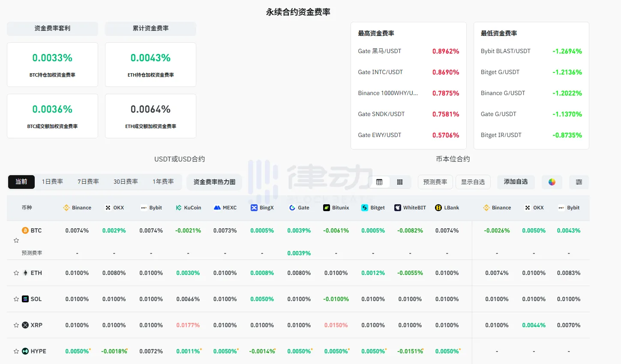The image size is (621, 364).
Task: Click the LBank exchange icon
Action: (x=438, y=208)
